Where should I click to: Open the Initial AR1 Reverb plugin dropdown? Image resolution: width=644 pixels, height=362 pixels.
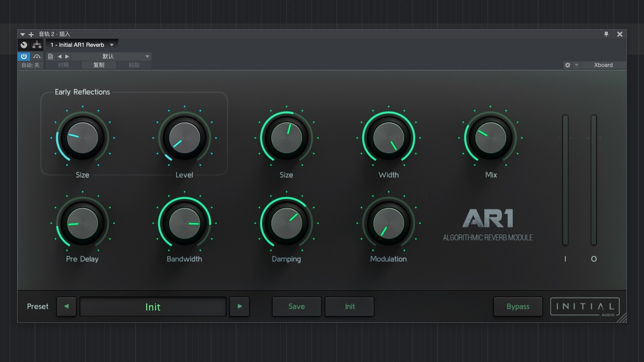pyautogui.click(x=82, y=45)
